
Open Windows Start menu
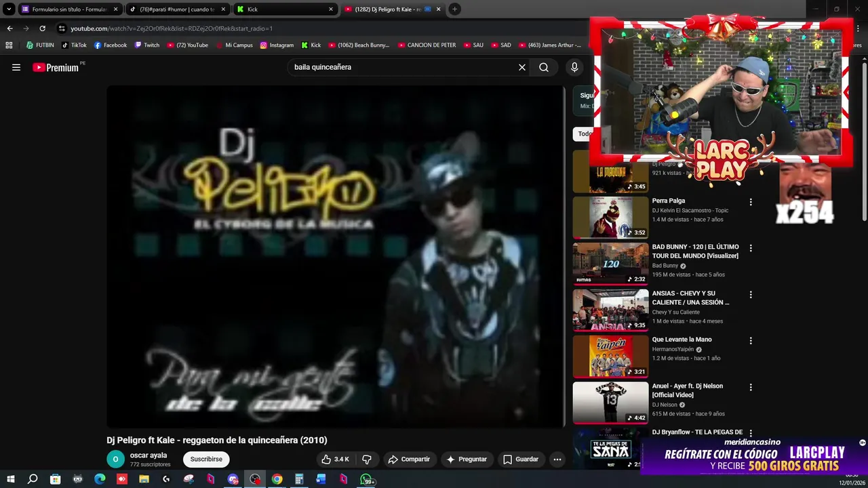11,479
